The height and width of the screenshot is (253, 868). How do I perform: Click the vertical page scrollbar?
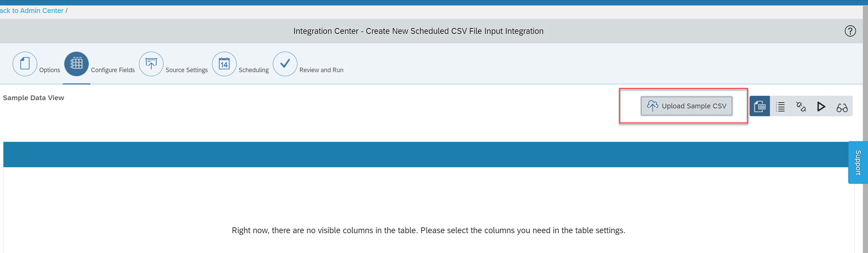tap(865, 129)
